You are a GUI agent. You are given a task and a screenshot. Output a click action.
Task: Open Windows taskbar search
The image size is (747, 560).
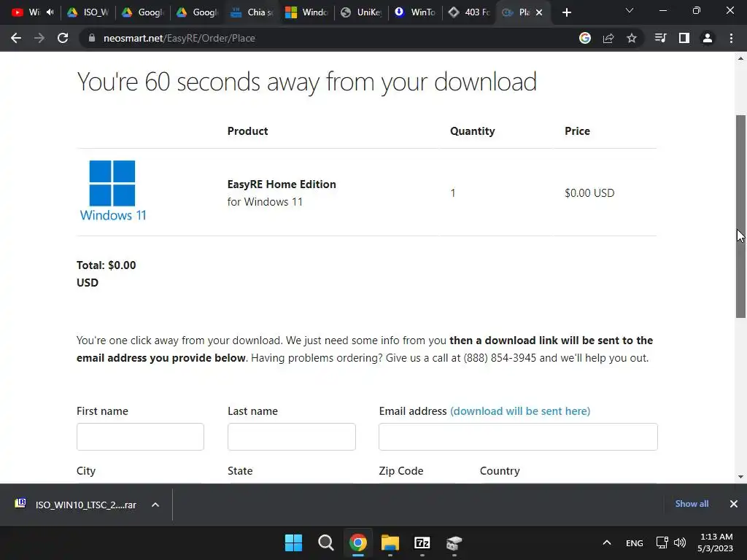click(326, 542)
